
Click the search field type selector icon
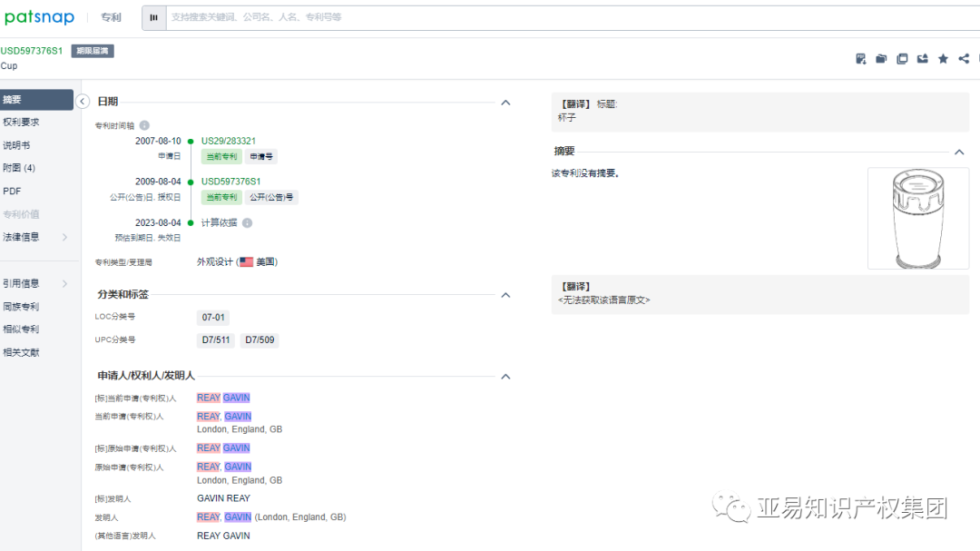coord(153,17)
